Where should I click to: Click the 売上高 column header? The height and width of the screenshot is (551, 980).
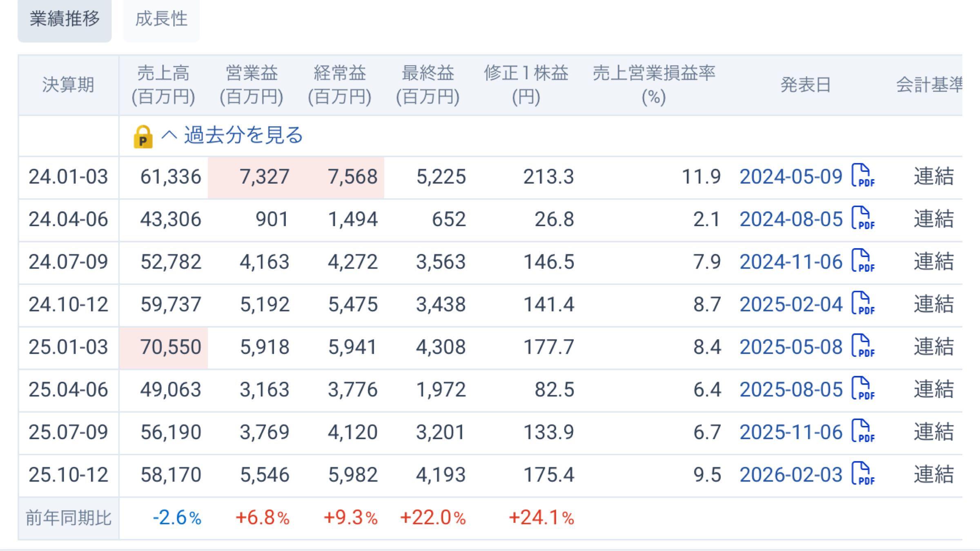click(163, 85)
